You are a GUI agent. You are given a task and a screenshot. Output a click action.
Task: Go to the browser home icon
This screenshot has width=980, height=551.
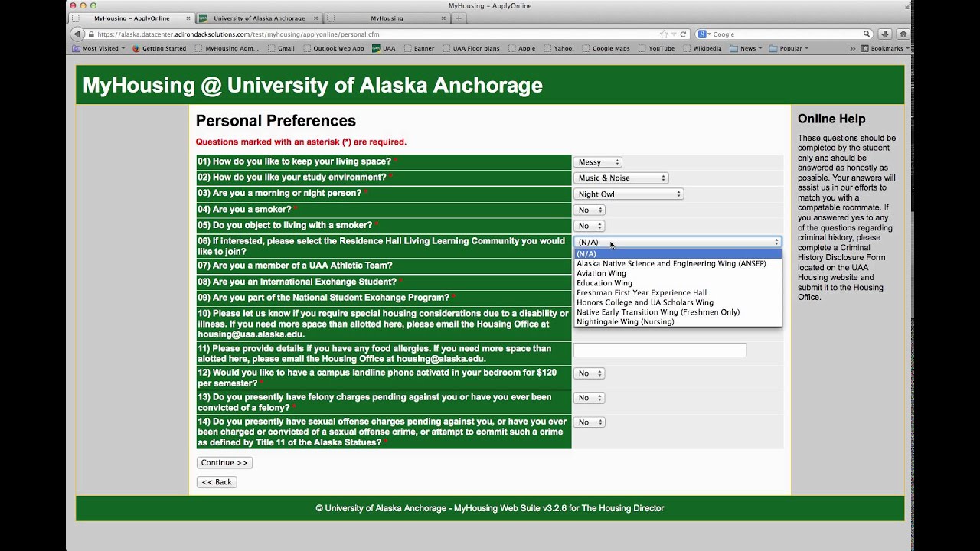(903, 34)
